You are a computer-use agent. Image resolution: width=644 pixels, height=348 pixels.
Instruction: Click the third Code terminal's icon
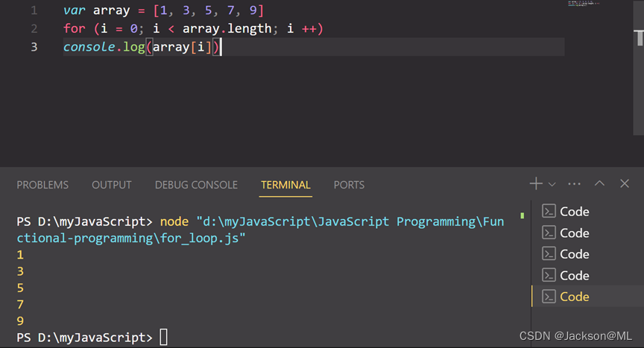pos(549,254)
